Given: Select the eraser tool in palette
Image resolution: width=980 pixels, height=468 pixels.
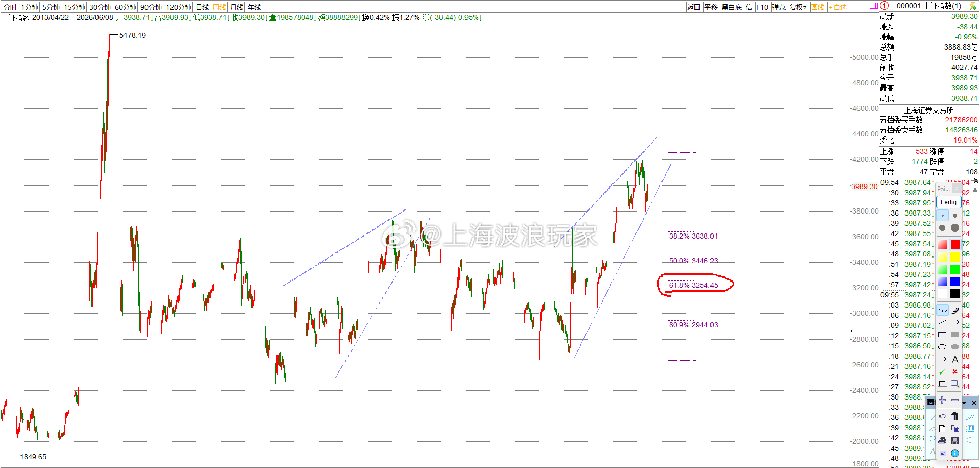Looking at the screenshot, I should click(x=955, y=310).
